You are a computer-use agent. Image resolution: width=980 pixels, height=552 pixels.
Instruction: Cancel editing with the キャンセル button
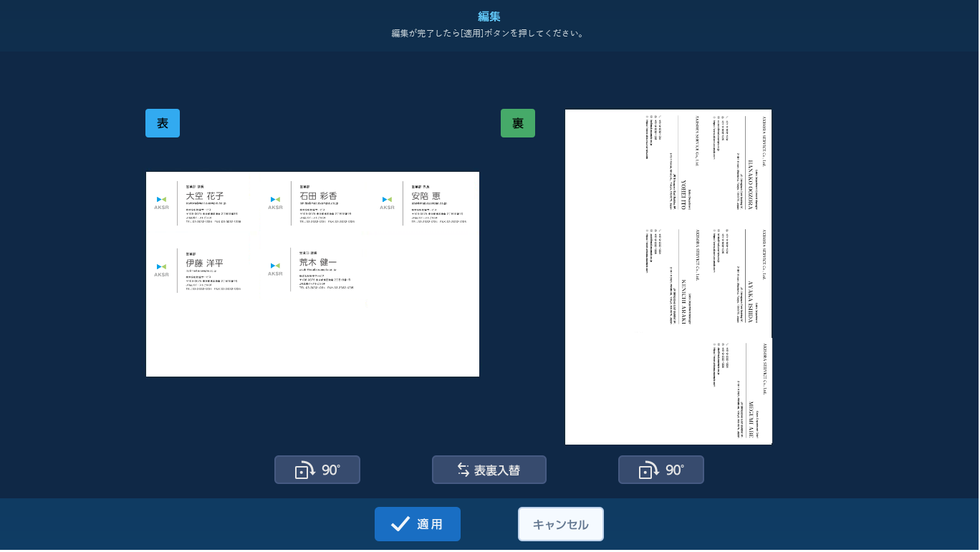coord(561,525)
